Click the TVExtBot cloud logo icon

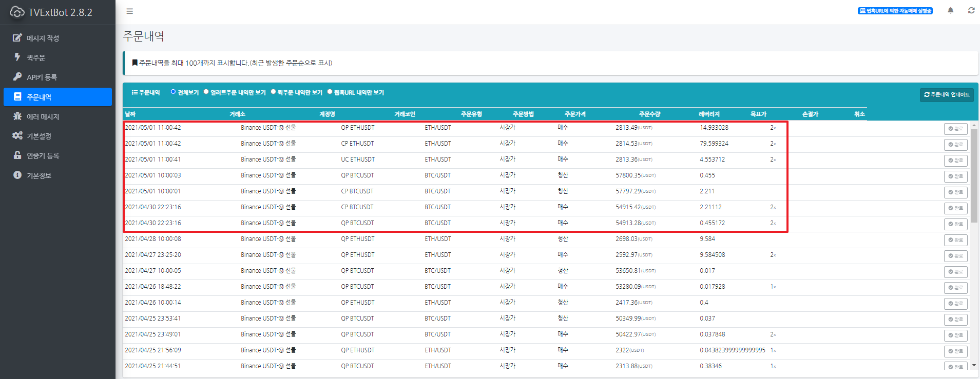coord(17,12)
